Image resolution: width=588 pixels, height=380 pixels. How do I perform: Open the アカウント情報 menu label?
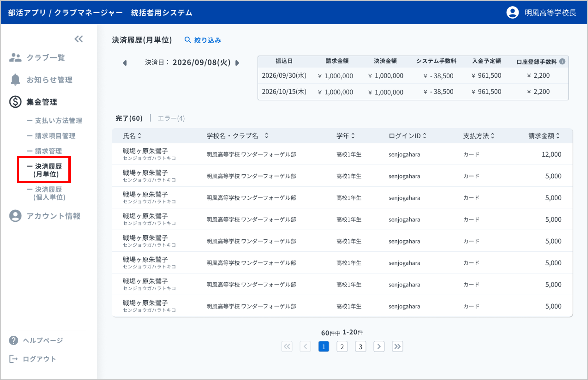(x=53, y=216)
